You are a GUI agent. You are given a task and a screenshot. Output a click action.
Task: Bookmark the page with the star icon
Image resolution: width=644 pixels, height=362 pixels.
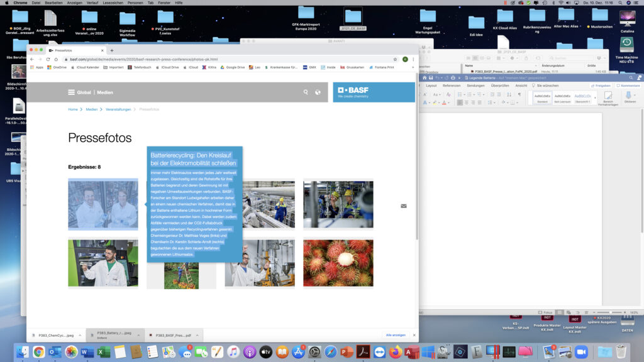tap(396, 59)
